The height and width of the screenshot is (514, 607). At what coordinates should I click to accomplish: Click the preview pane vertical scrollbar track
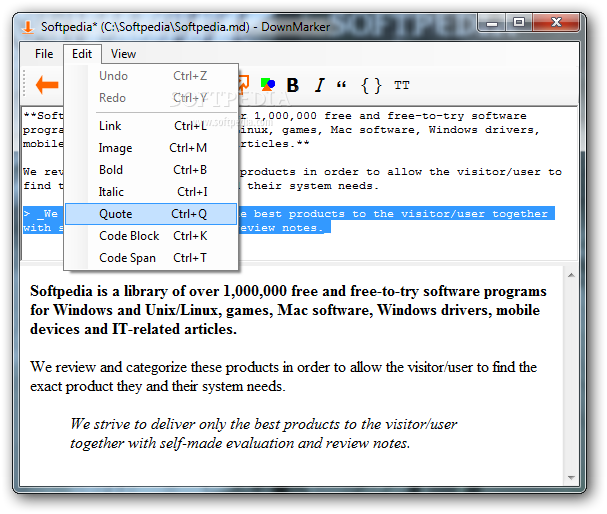pyautogui.click(x=571, y=376)
